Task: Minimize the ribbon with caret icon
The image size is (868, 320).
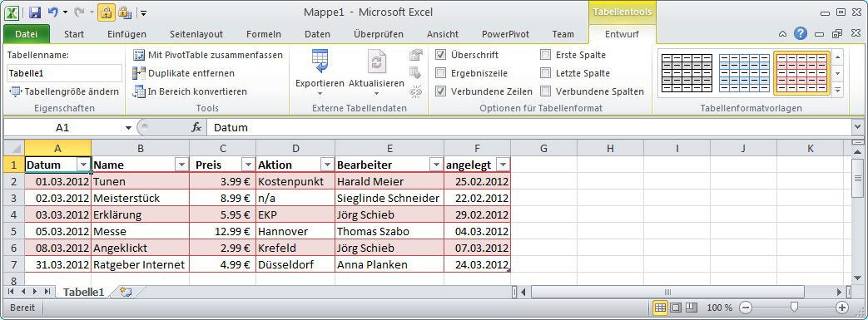Action: pos(782,34)
